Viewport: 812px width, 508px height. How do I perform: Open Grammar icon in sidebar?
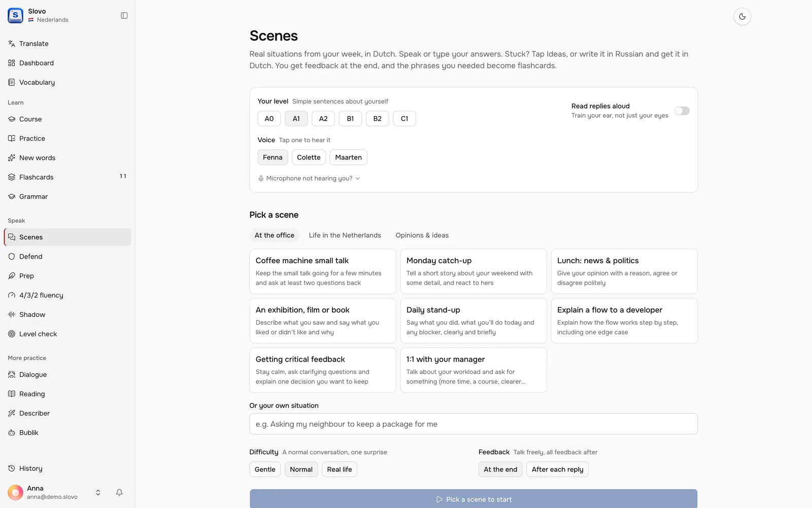[x=12, y=197]
